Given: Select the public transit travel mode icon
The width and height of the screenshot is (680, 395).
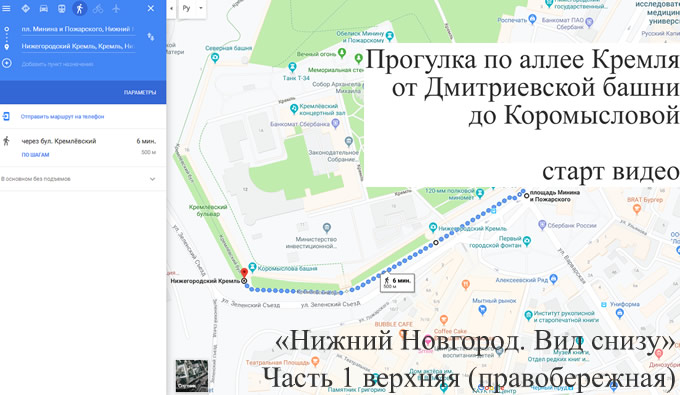Looking at the screenshot, I should [62, 8].
